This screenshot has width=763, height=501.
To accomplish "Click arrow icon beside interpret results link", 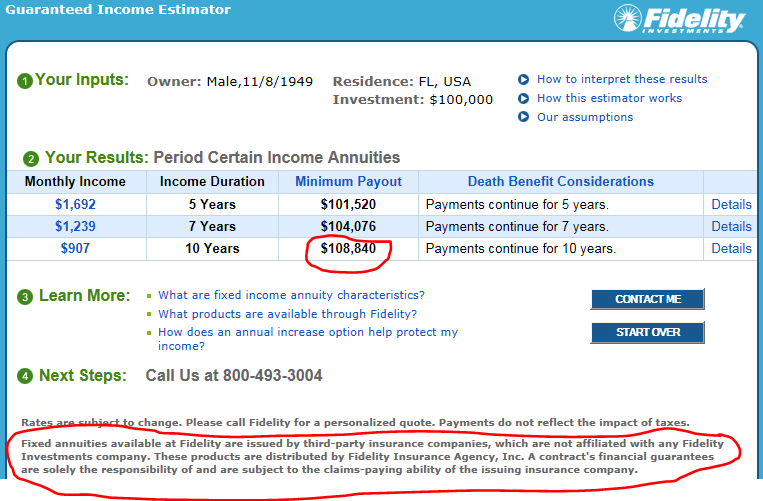I will point(523,79).
